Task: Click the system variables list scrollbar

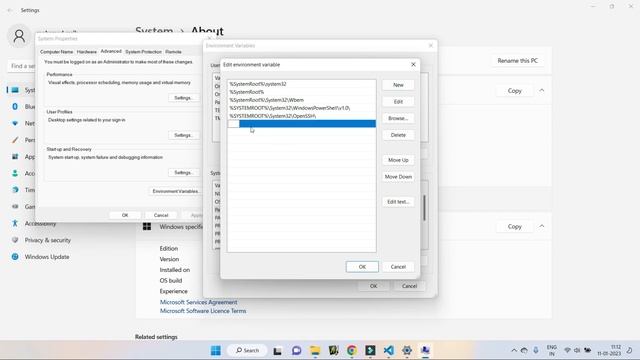Action: click(x=424, y=208)
